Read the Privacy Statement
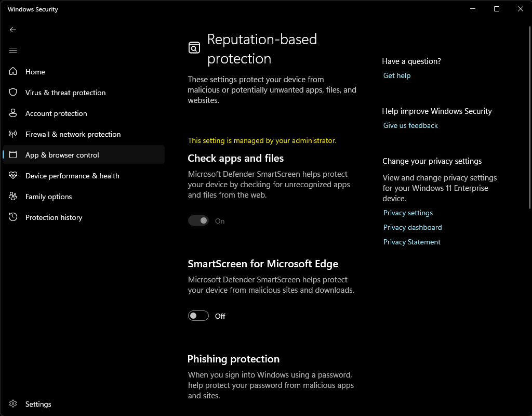Viewport: 532px width, 416px height. point(411,242)
